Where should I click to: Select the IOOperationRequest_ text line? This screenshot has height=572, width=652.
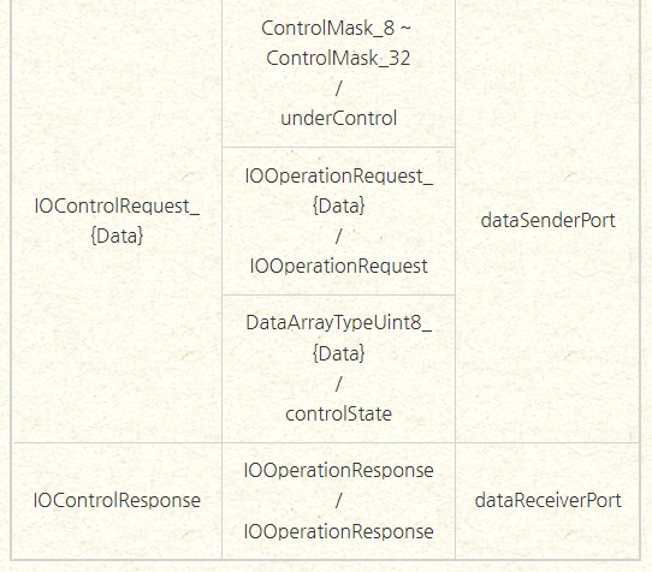338,176
